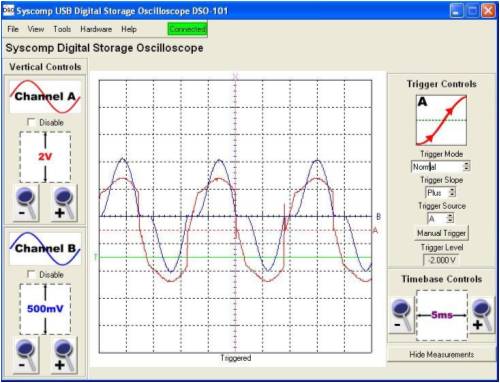The width and height of the screenshot is (500, 383).
Task: Zoom in Channel A vertical scale
Action: point(64,203)
